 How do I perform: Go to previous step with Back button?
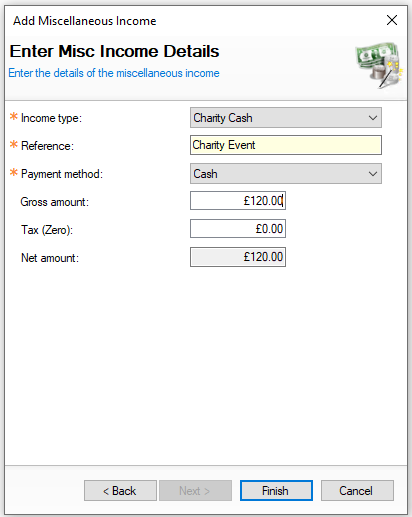(120, 491)
